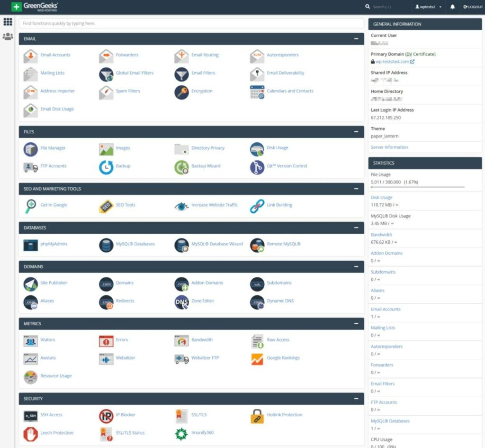This screenshot has height=448, width=485.
Task: Focus the find functions search field
Action: [191, 23]
